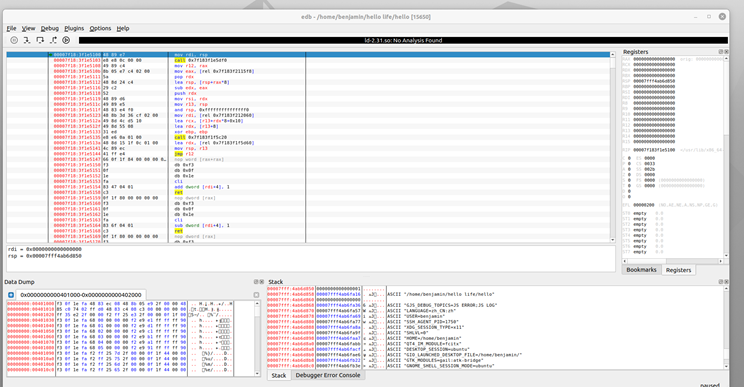The width and height of the screenshot is (744, 387).
Task: Click the RSP register value 00007fff4ab6d850
Action: click(x=654, y=81)
